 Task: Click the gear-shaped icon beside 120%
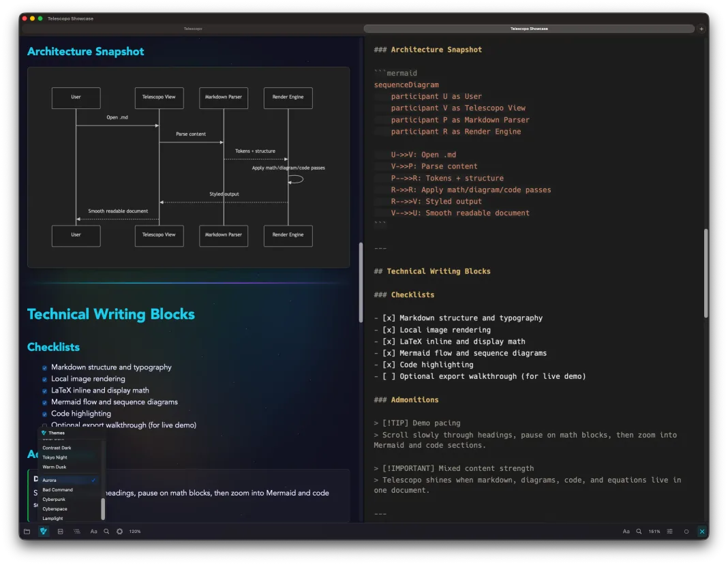tap(120, 532)
